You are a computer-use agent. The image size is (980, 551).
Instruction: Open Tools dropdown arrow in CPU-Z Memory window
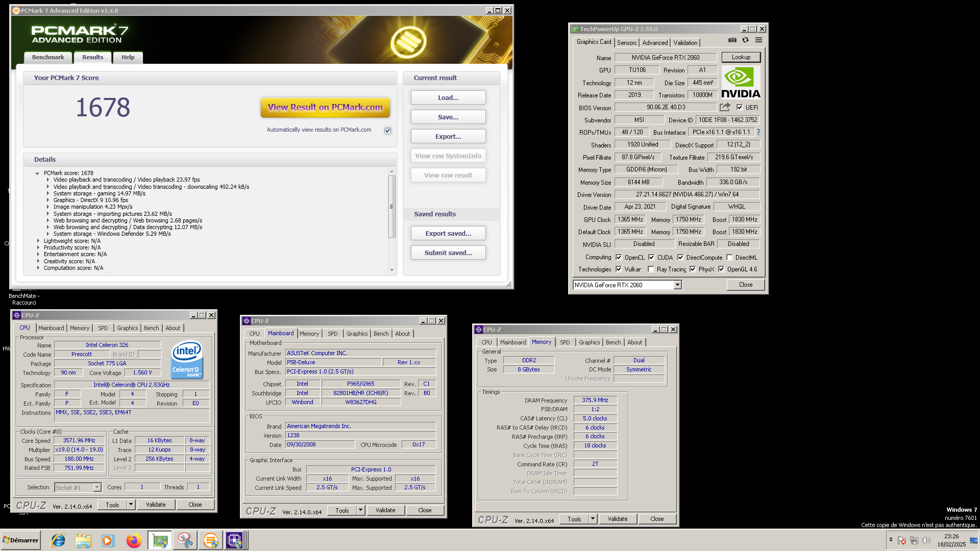(x=593, y=519)
